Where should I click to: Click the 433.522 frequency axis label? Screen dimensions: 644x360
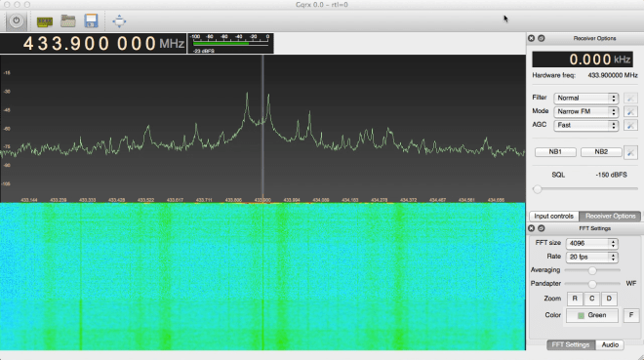[x=145, y=200]
